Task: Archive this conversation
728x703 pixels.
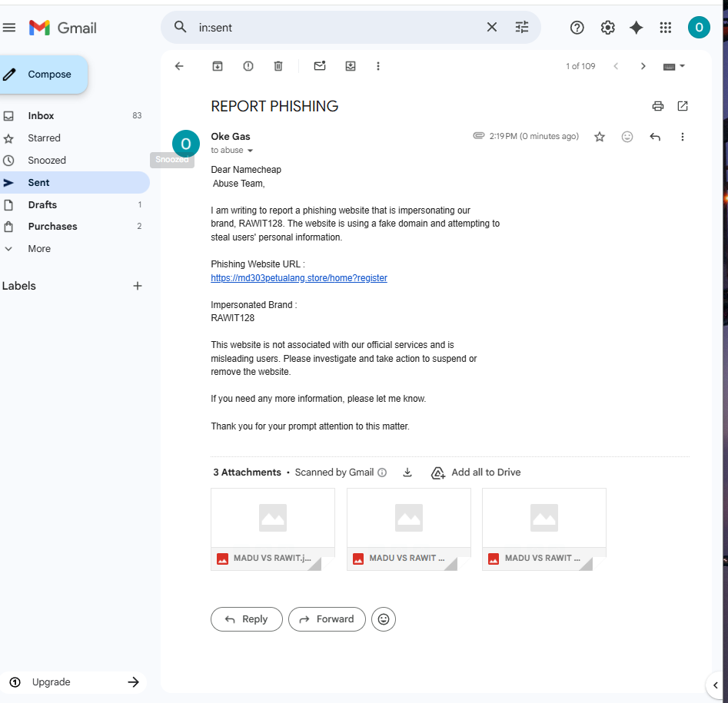Action: point(218,66)
